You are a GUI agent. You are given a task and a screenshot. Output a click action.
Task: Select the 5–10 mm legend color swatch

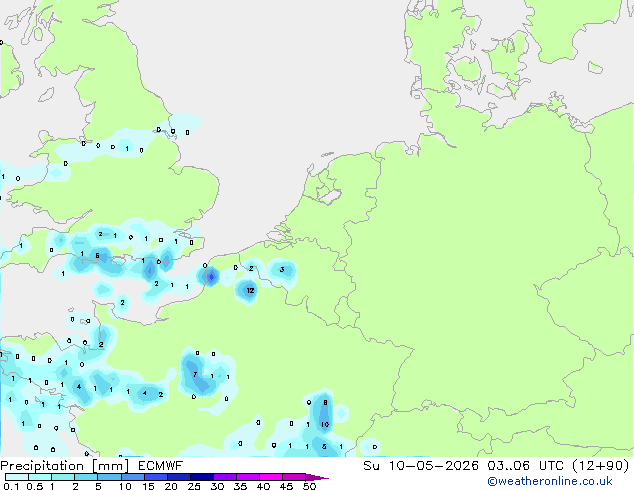coord(109,477)
